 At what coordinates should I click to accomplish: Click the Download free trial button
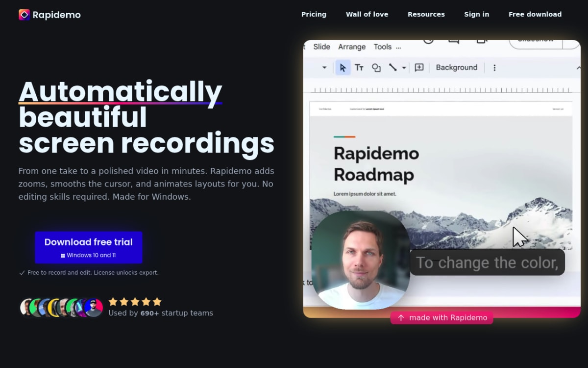pos(89,247)
